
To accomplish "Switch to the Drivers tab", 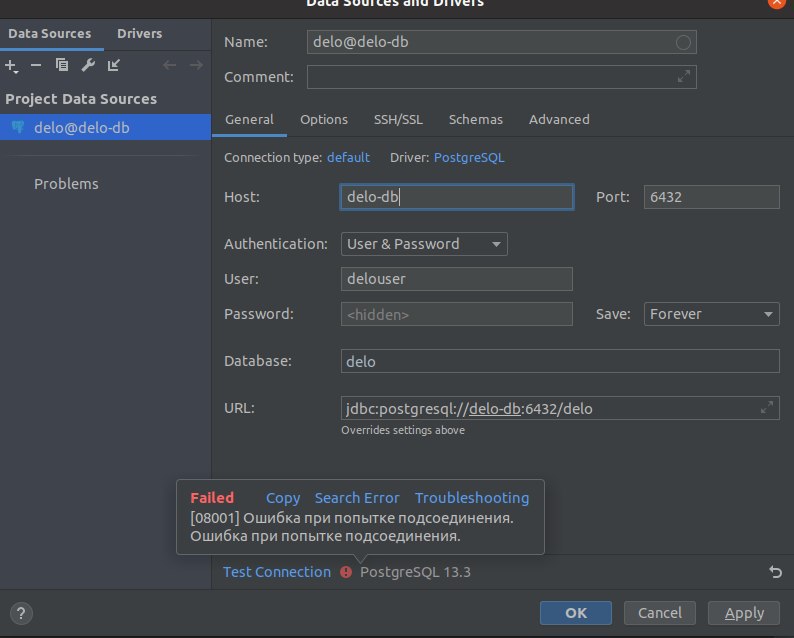I will click(140, 33).
